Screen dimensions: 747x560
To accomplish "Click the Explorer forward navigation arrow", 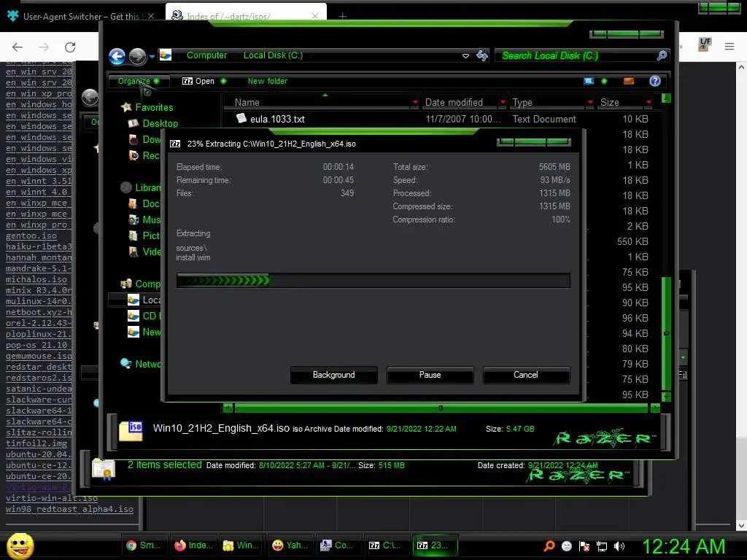I will click(x=138, y=56).
